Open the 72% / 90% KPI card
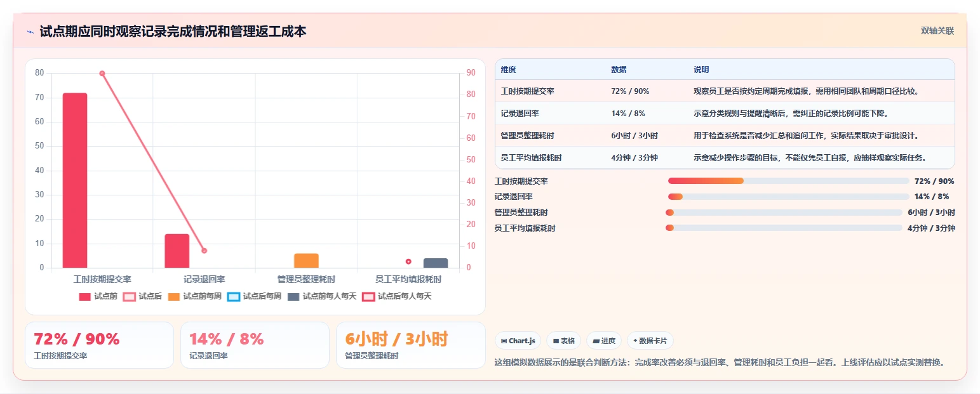Screen dimensions: 980x394 (99, 345)
